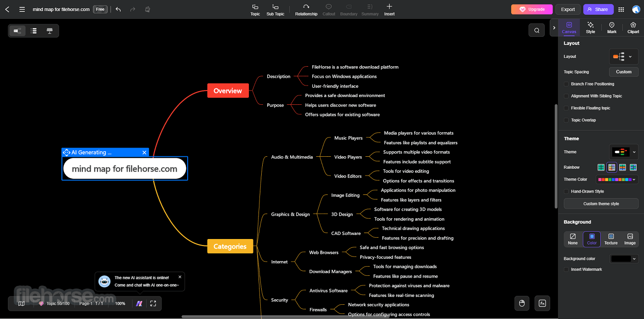This screenshot has width=644, height=319.
Task: Enable Branch Free Positioning checkbox
Action: pyautogui.click(x=567, y=84)
